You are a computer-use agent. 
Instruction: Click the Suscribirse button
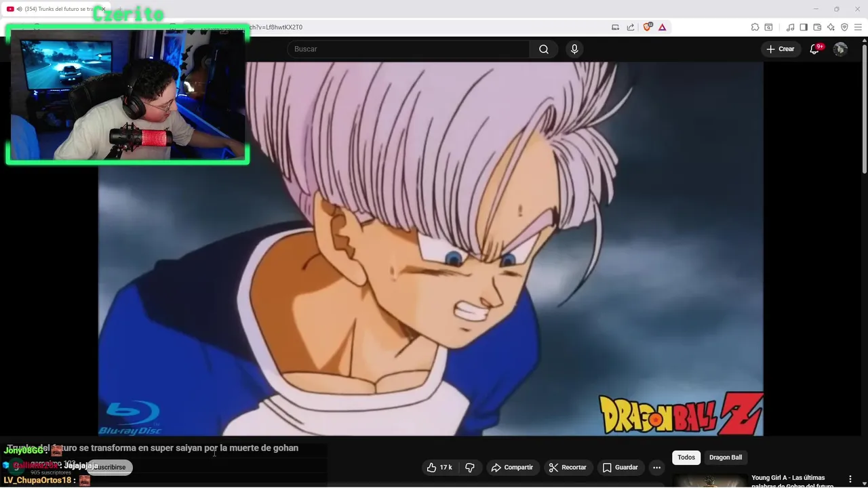[110, 467]
